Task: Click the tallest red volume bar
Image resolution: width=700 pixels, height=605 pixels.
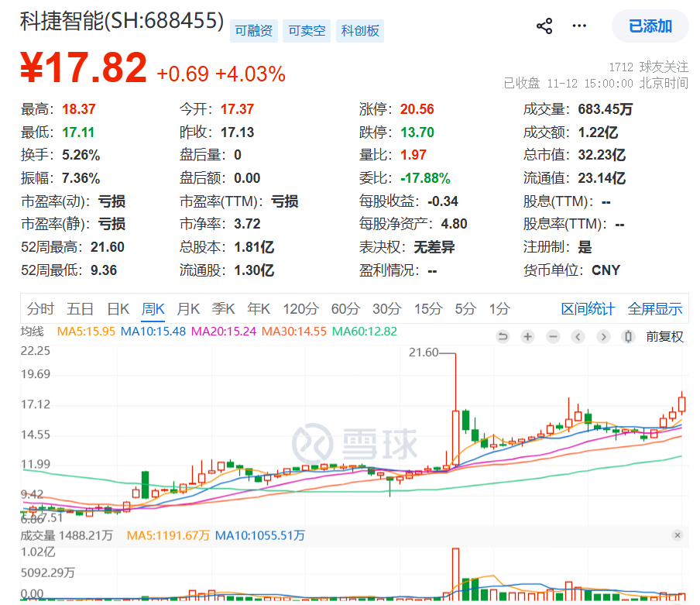Action: [455, 574]
